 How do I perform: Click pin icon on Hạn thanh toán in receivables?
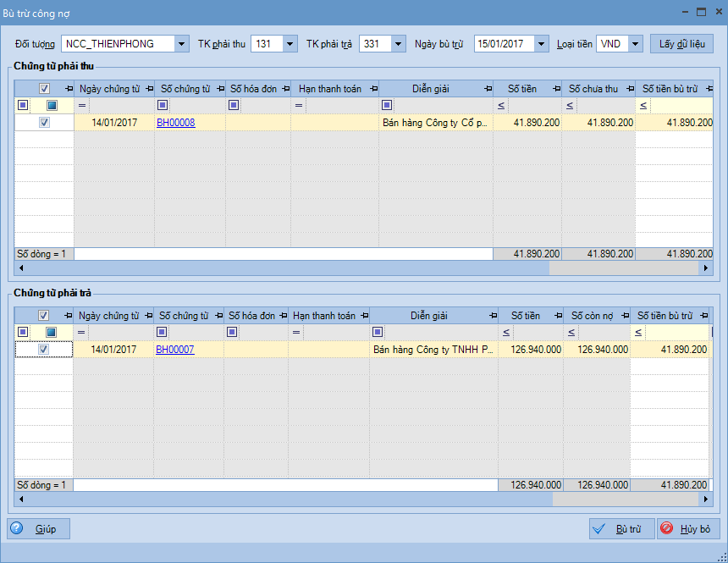click(x=372, y=89)
